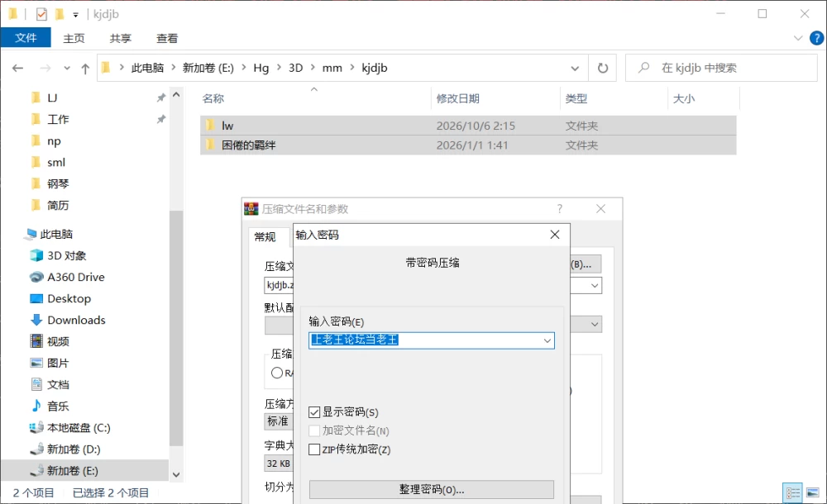
Task: Expand the ribbon with the chevron
Action: point(798,38)
